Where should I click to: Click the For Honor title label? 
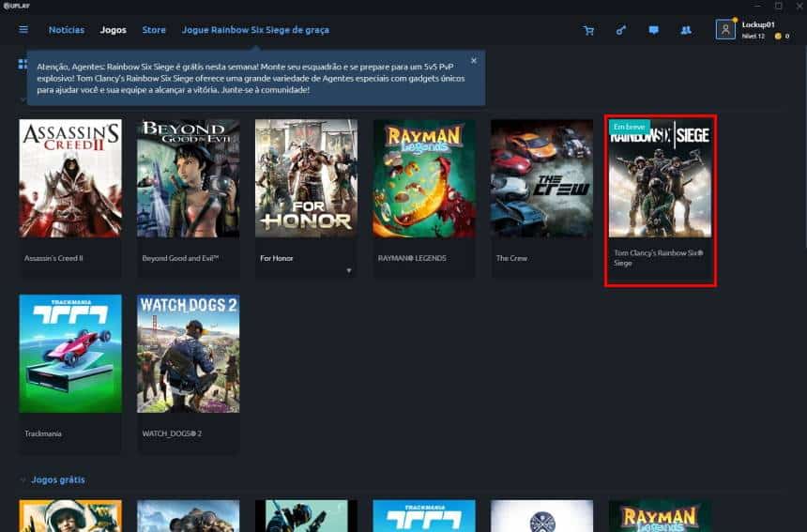pyautogui.click(x=277, y=258)
